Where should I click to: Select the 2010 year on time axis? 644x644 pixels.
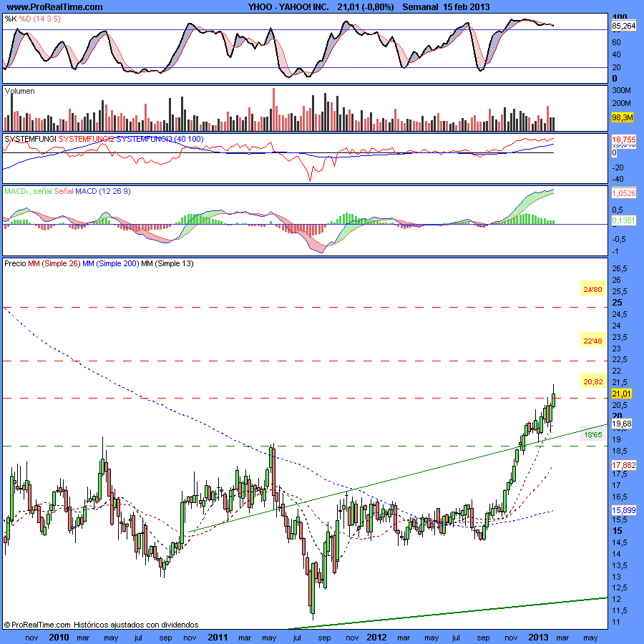pyautogui.click(x=59, y=638)
